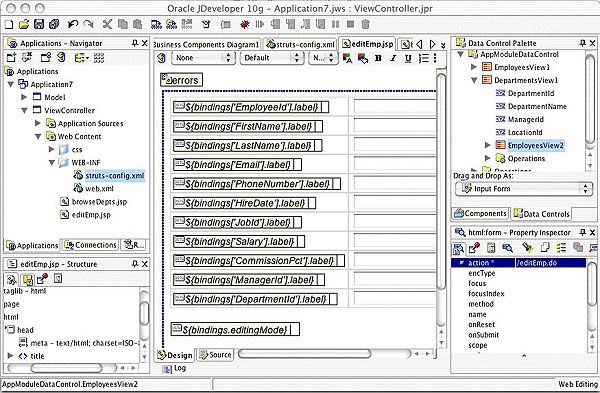600x393 pixels.
Task: Expand the title node in Structure pane
Action: [10, 355]
